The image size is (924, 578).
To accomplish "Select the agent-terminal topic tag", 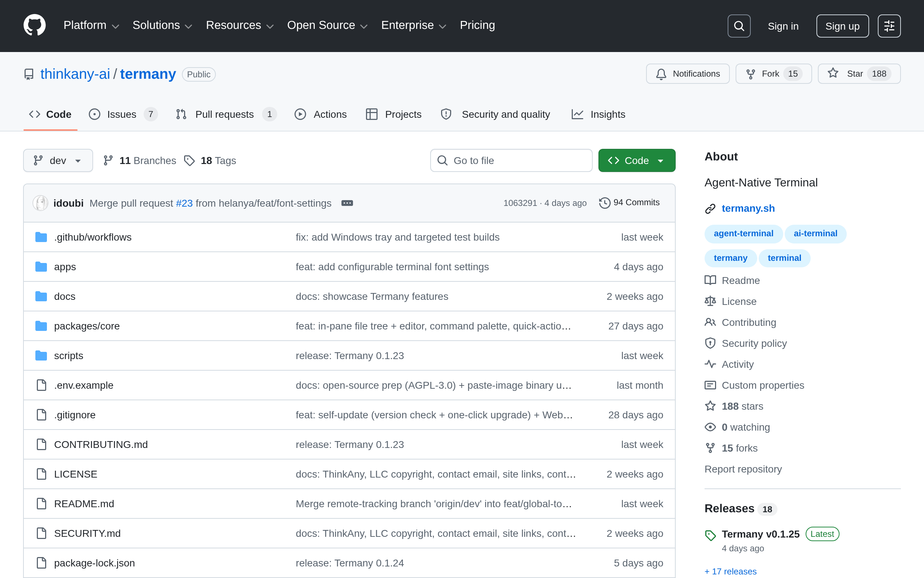I will coord(744,234).
